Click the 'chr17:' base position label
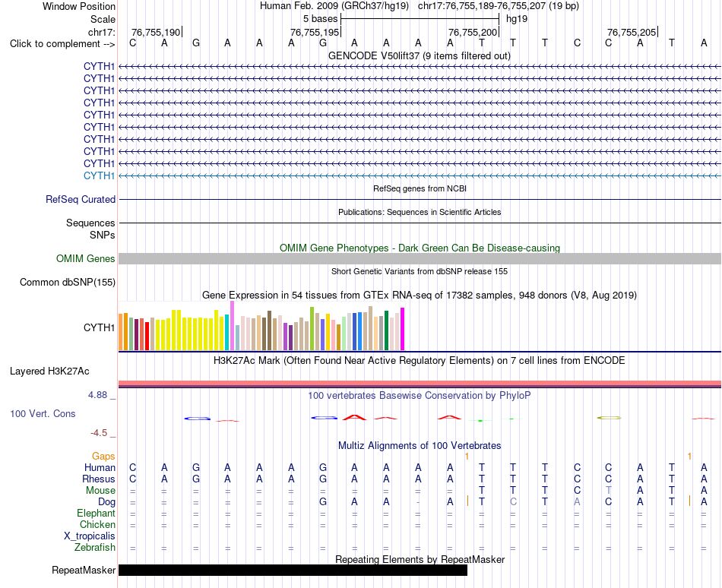 102,32
